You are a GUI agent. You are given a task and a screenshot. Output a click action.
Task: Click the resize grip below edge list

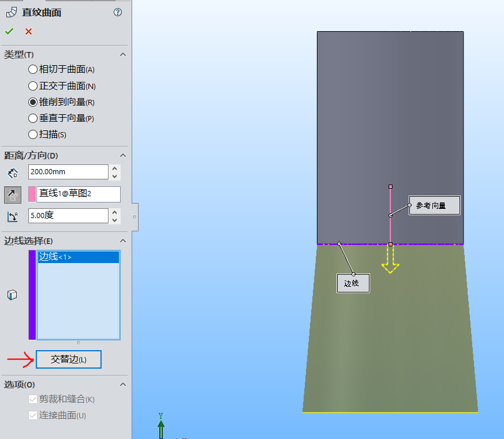tap(79, 343)
